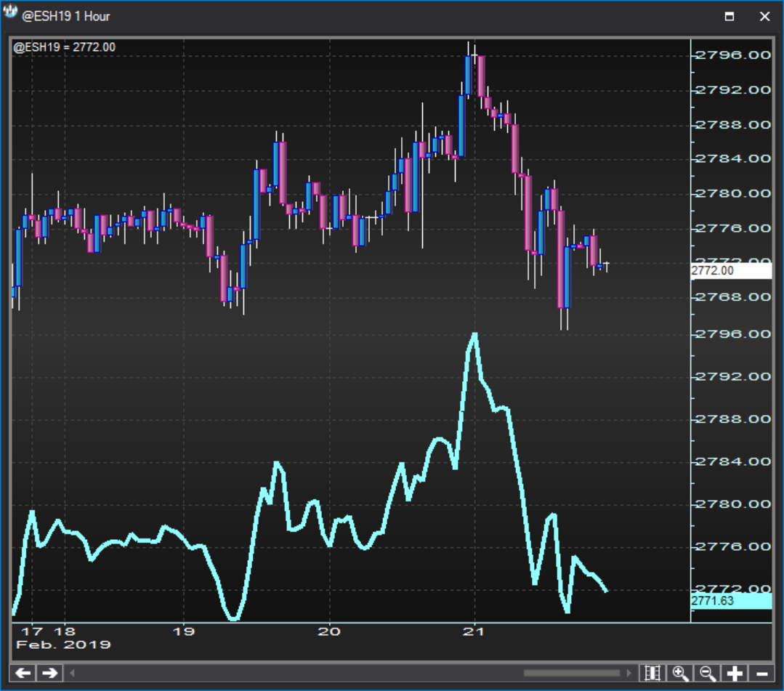Click the chart application icon in the title bar
The image size is (784, 691).
coord(10,12)
